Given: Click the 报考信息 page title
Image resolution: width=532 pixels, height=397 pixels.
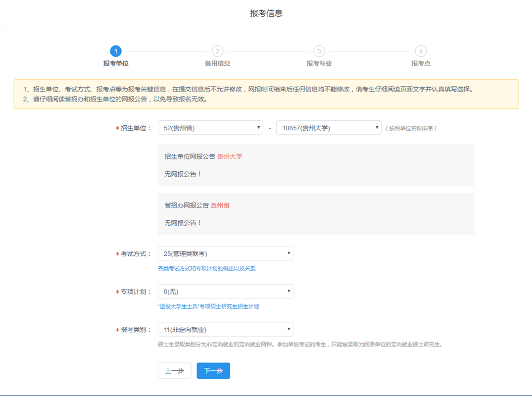Looking at the screenshot, I should 266,13.
